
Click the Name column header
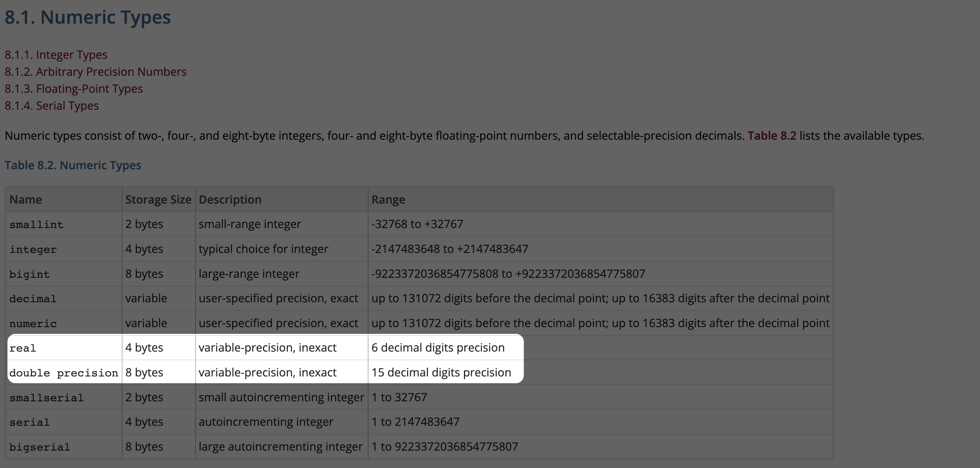click(x=64, y=199)
